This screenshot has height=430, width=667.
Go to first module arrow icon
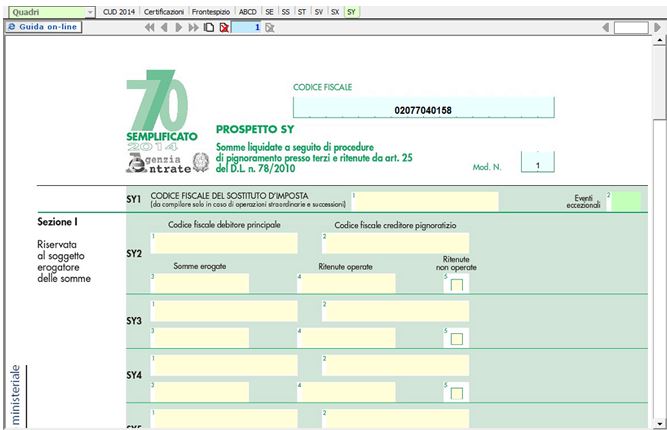[149, 28]
